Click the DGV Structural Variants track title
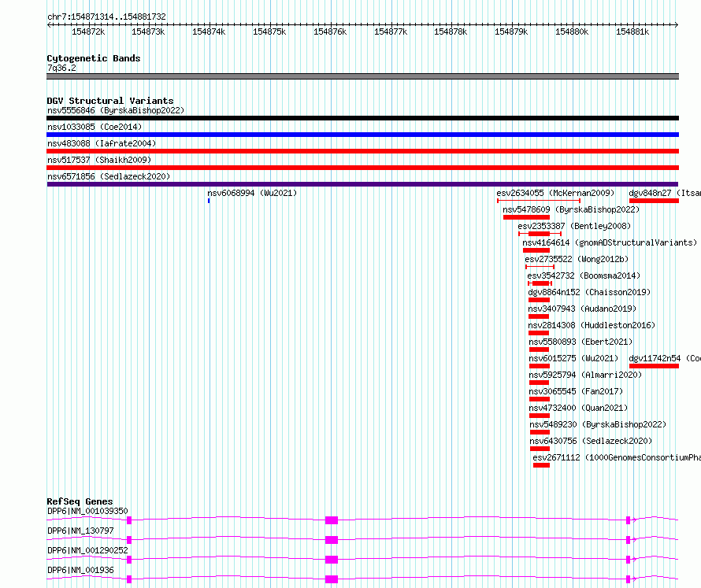 click(x=110, y=101)
